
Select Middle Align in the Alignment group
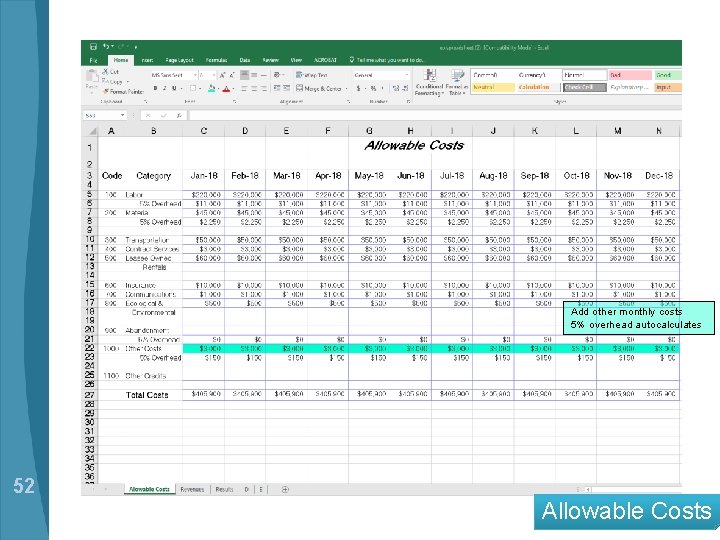254,75
